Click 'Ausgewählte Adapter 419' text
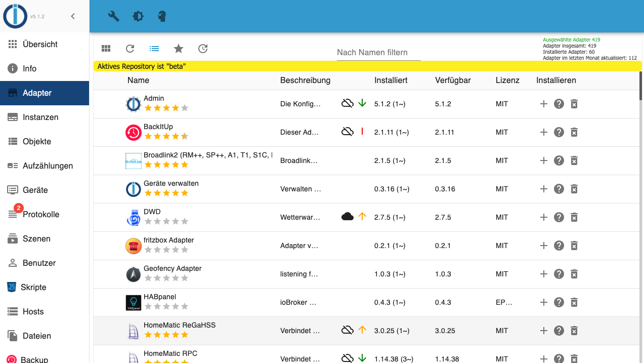The height and width of the screenshot is (363, 644). (571, 39)
